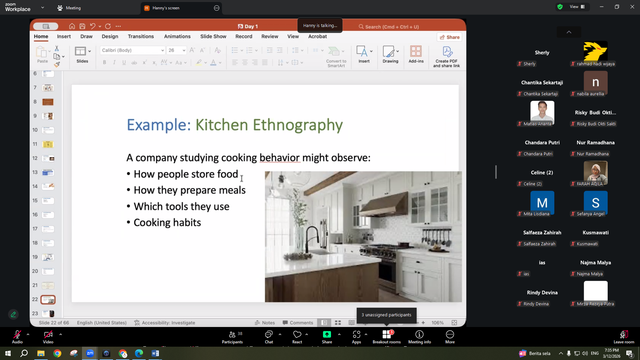The height and width of the screenshot is (360, 640).
Task: Click Clear Formatting icon
Action: click(218, 50)
